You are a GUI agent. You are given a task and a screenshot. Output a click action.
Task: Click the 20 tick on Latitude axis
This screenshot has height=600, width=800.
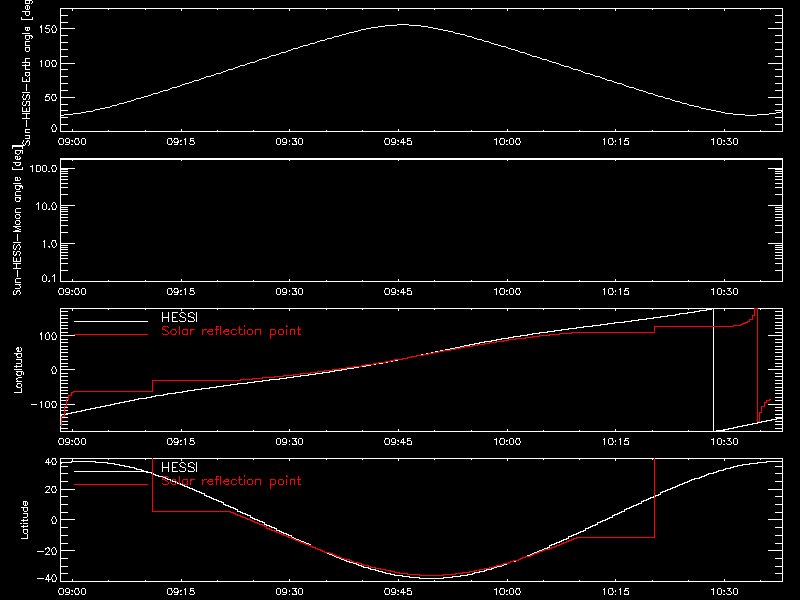51,489
